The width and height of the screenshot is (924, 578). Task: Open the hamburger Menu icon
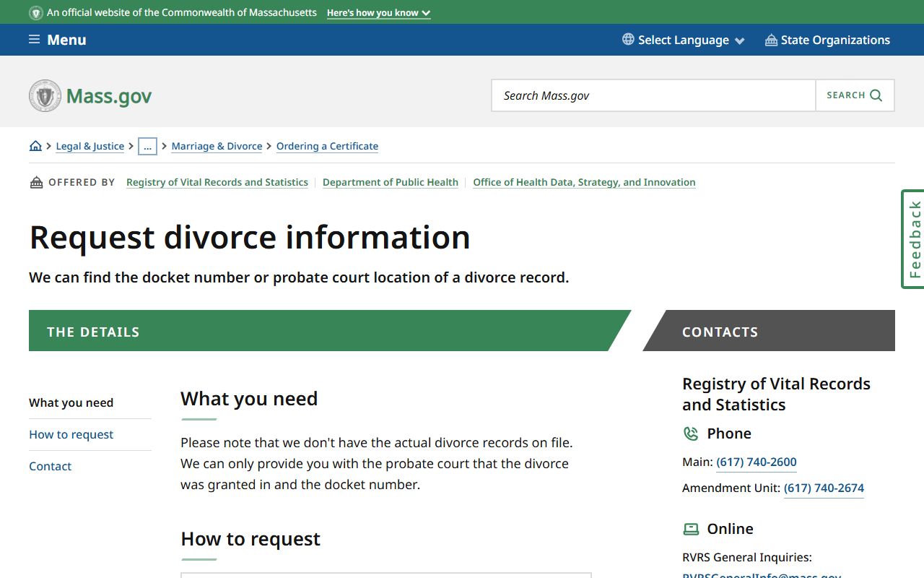click(34, 40)
